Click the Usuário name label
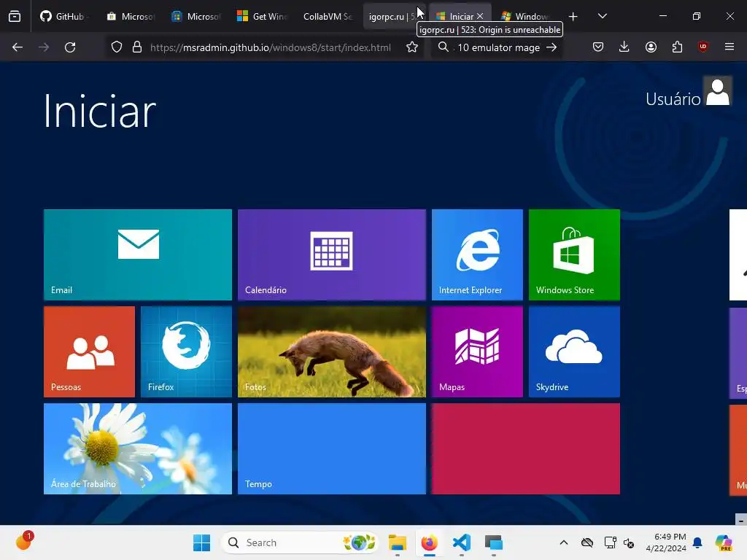Screen dimensions: 747x560 [673, 99]
